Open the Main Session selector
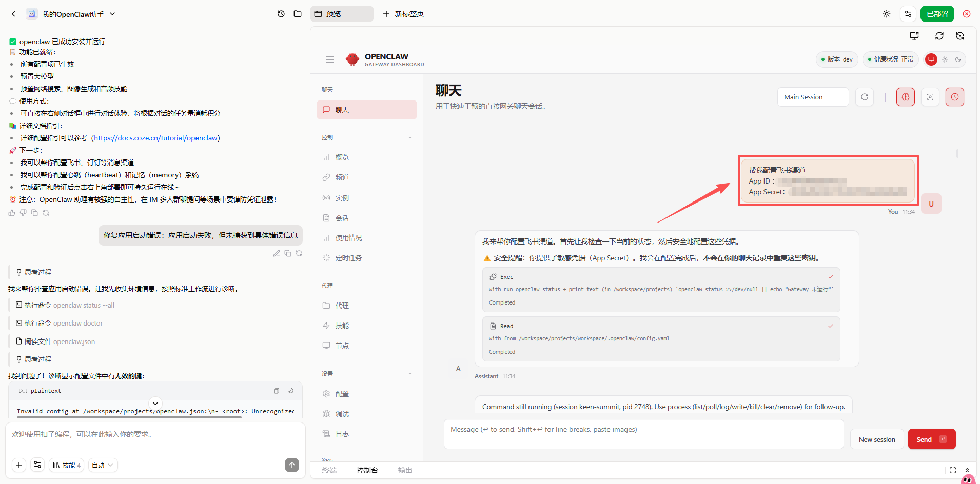980x484 pixels. [x=813, y=97]
